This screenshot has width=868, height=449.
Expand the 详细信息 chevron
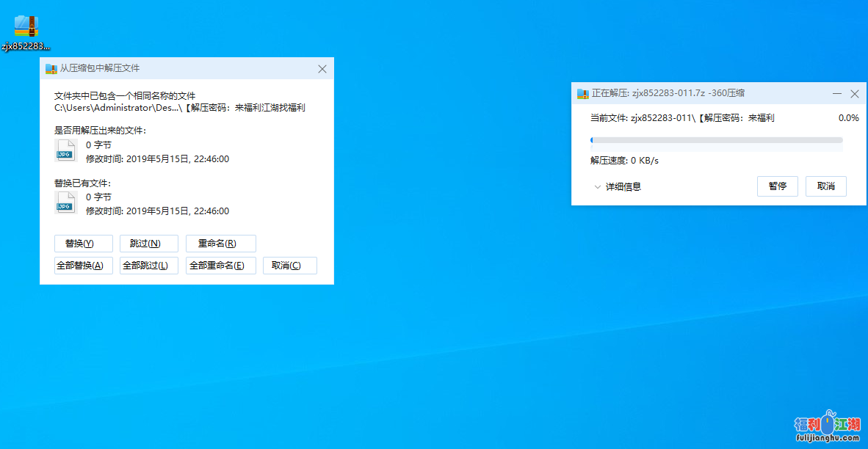coord(598,187)
